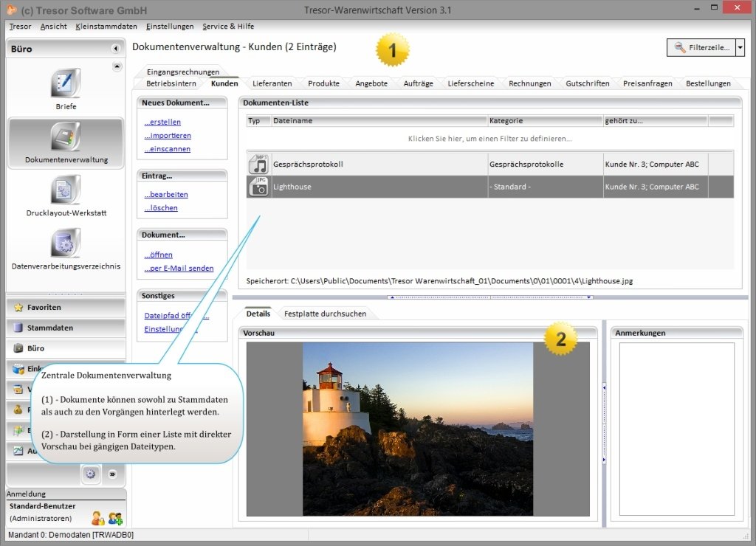Switch to the Betriebsintern tab
This screenshot has width=756, height=546.
point(171,83)
